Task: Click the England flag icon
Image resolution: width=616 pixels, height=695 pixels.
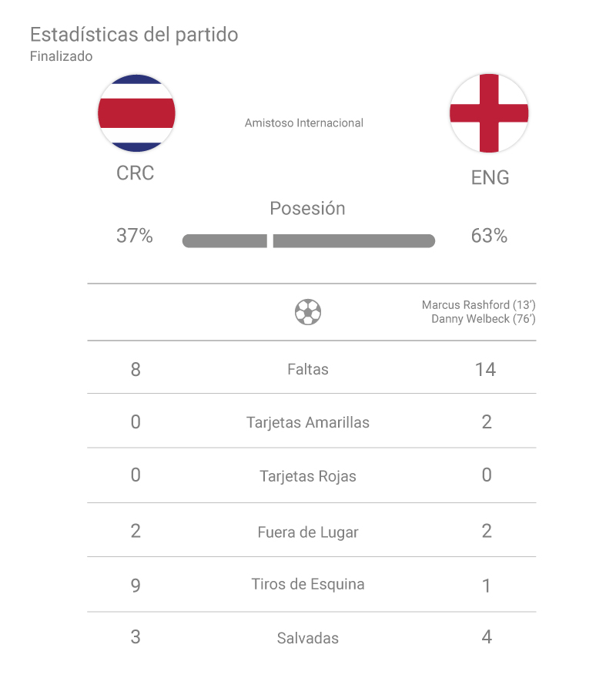Action: (489, 113)
